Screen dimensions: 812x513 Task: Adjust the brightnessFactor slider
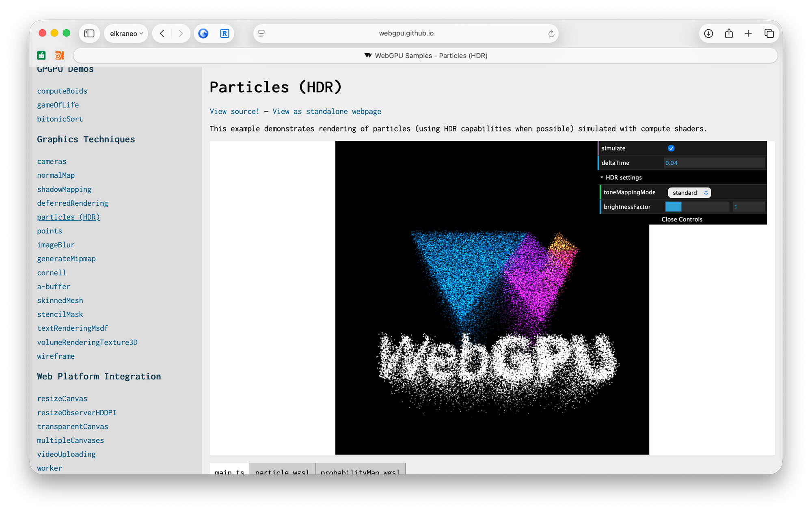697,207
